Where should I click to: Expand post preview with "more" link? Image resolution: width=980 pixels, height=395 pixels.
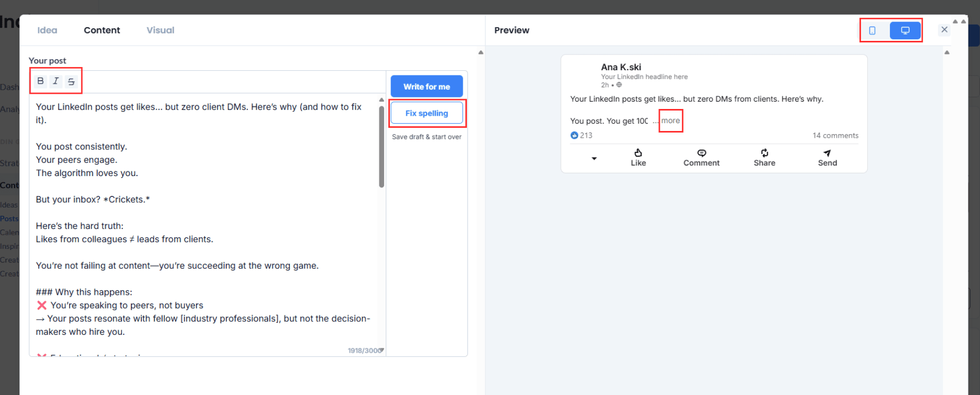pos(670,120)
